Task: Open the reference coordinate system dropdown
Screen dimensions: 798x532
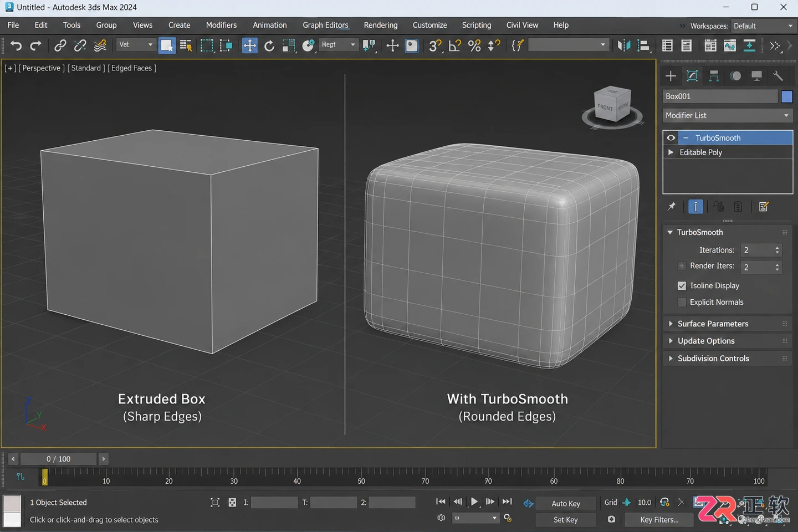Action: [339, 45]
